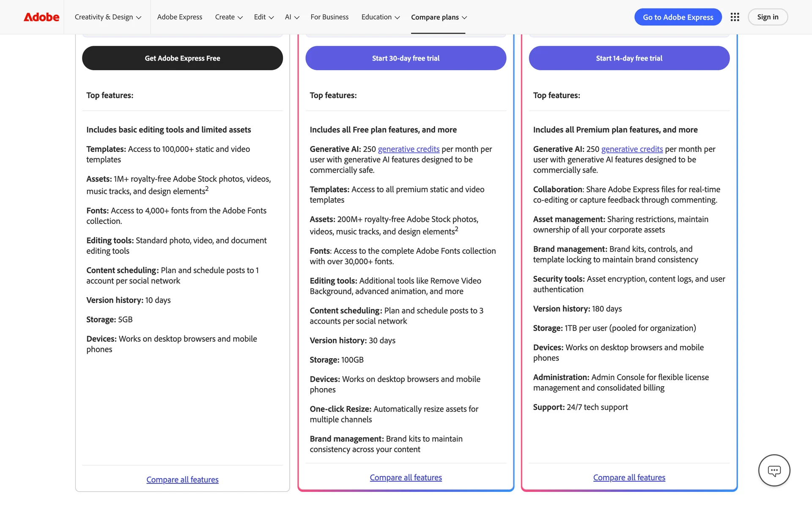Start the 14-day free trial

629,58
